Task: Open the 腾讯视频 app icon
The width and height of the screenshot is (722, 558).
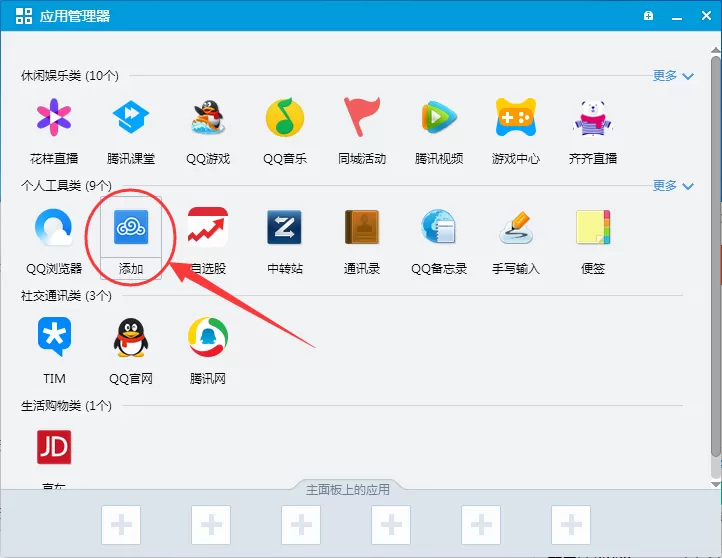Action: coord(439,117)
